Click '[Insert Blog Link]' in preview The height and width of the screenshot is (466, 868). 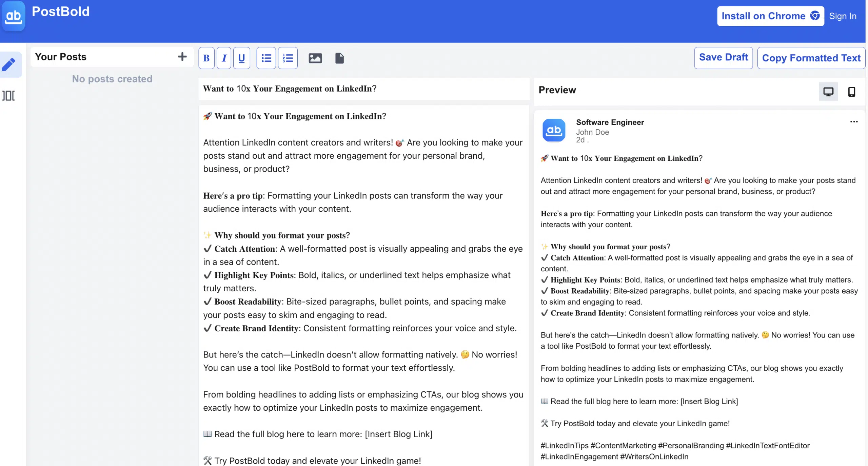[709, 402]
